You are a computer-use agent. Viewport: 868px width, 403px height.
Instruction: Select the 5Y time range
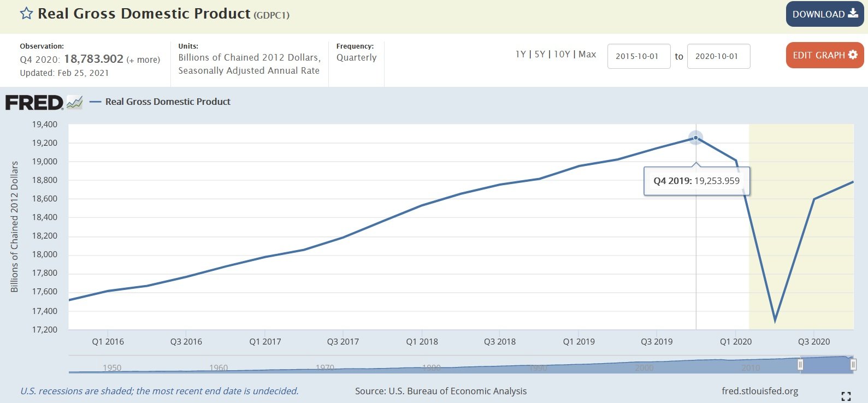click(x=540, y=54)
